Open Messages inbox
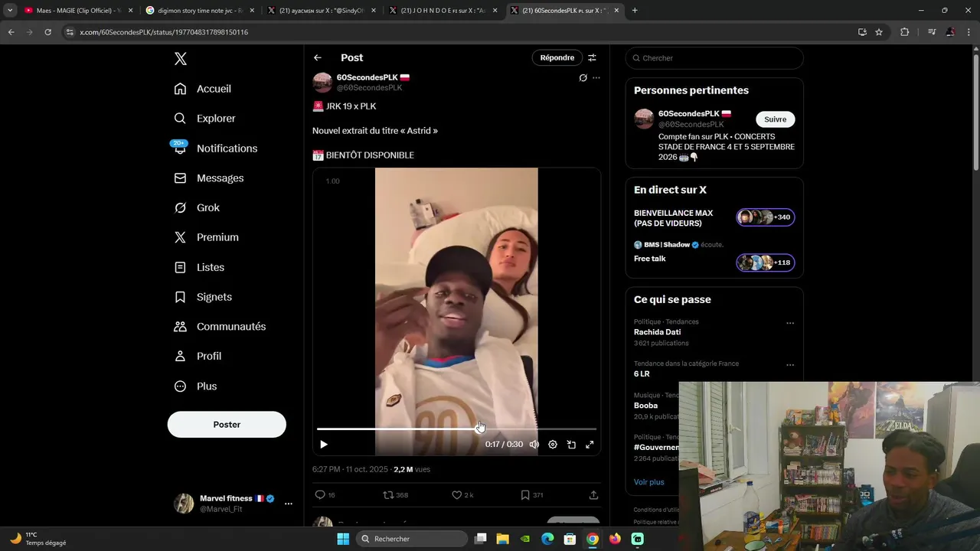The width and height of the screenshot is (980, 551). click(x=209, y=178)
